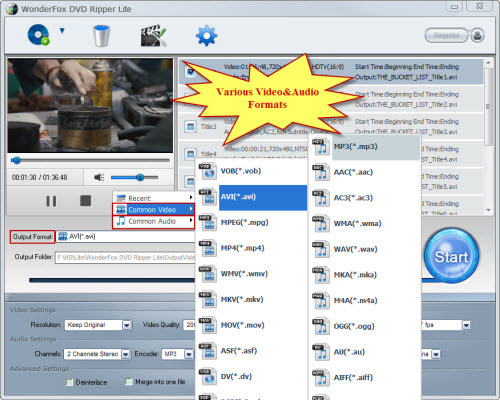Select OGG(*.ogg) audio format
Screen dimensions: 500x400
click(x=365, y=326)
